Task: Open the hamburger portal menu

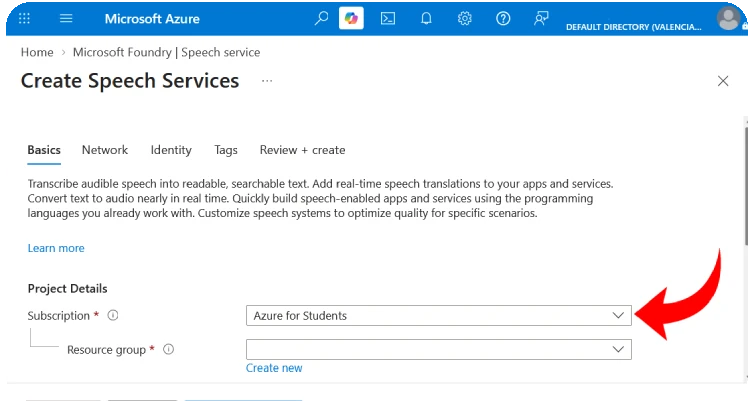Action: (66, 19)
